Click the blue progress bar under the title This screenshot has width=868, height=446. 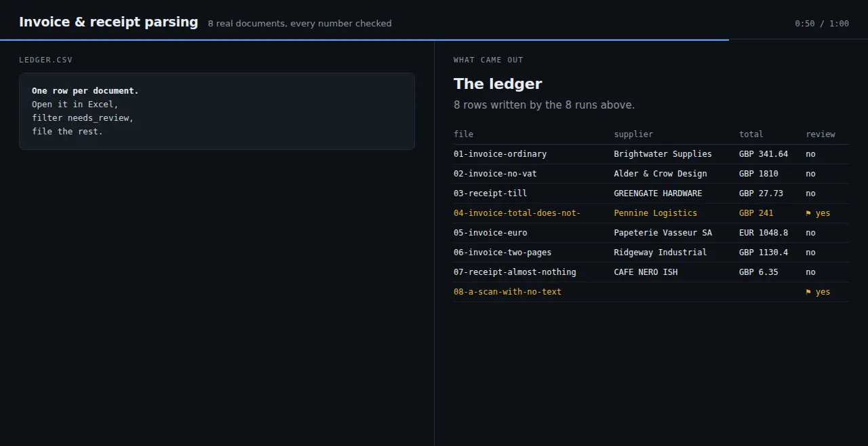[364, 40]
